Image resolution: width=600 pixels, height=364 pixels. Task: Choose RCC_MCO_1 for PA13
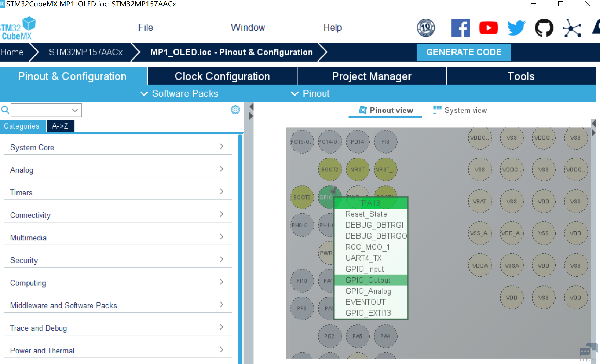tap(371, 247)
